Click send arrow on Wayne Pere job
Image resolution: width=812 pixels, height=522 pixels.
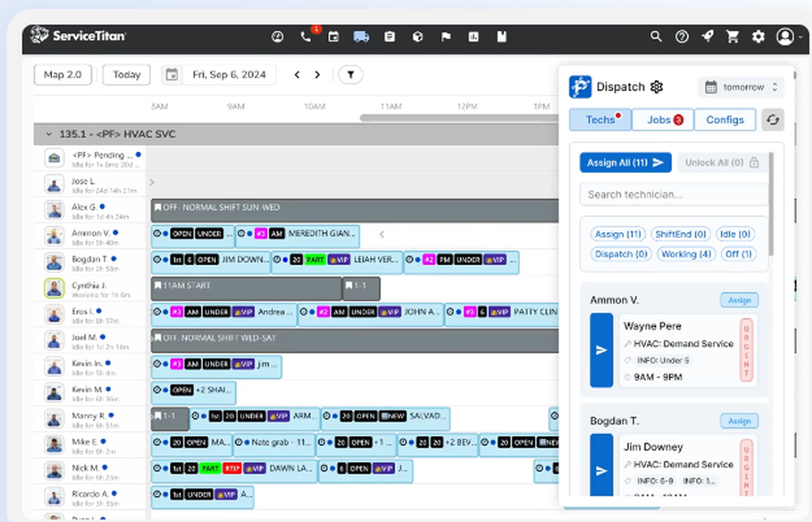click(x=601, y=350)
